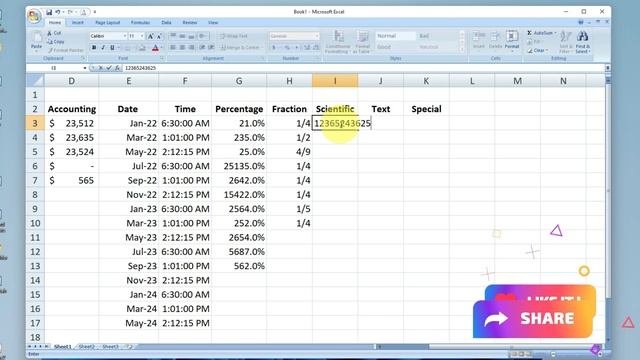The image size is (640, 360).
Task: Open the fill color bucket
Action: (141, 48)
